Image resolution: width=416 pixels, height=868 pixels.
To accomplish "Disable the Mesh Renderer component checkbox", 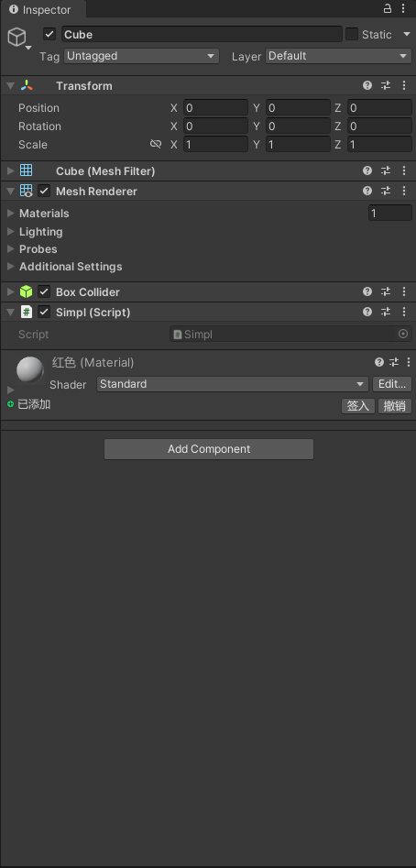I will click(x=44, y=191).
